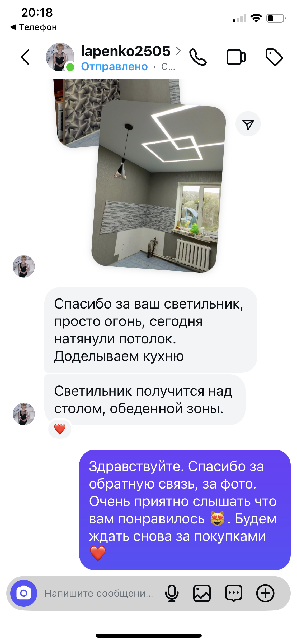Tap the heart reaction under message
Image resolution: width=297 pixels, height=644 pixels.
click(60, 429)
